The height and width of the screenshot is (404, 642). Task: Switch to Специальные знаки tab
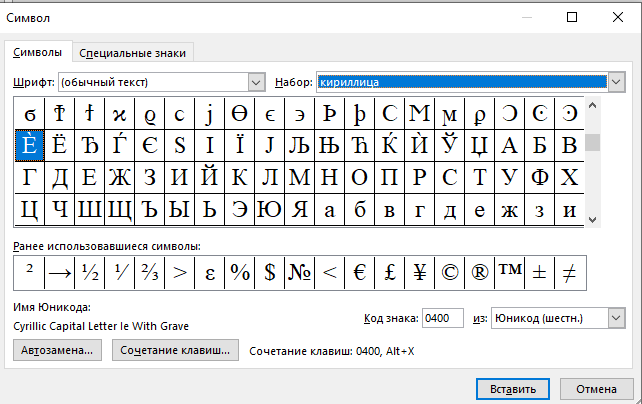click(132, 53)
